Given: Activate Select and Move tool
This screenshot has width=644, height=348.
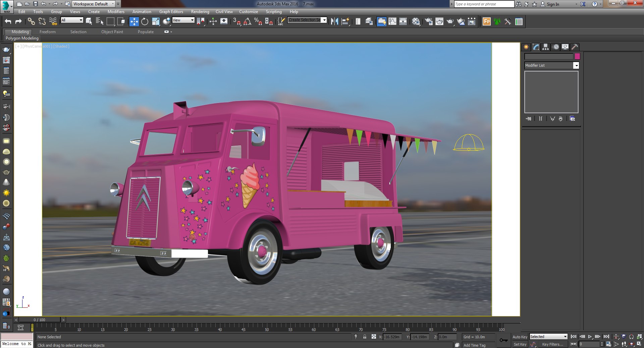Looking at the screenshot, I should tap(134, 21).
